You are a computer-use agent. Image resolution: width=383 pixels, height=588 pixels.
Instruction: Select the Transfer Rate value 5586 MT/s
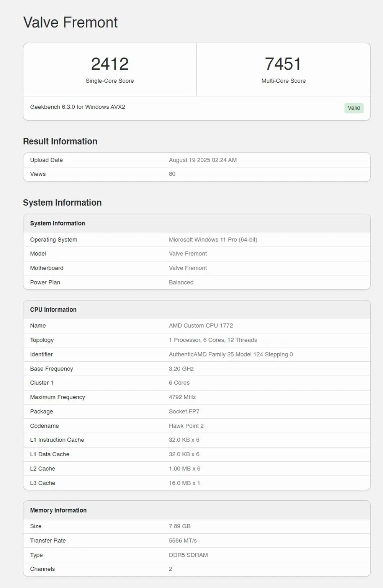[x=183, y=541]
